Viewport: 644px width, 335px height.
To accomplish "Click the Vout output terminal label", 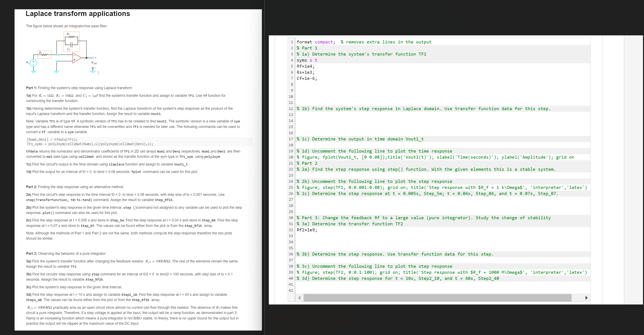I will click(94, 63).
